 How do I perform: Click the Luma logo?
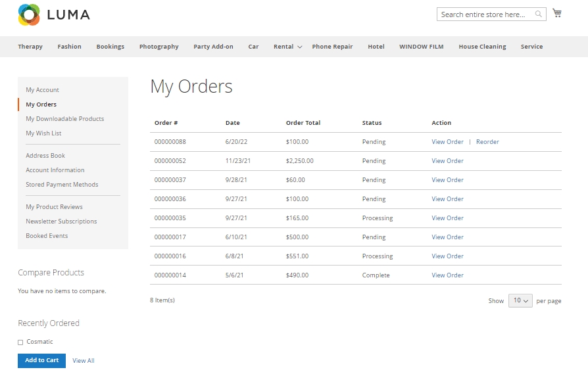[x=54, y=14]
